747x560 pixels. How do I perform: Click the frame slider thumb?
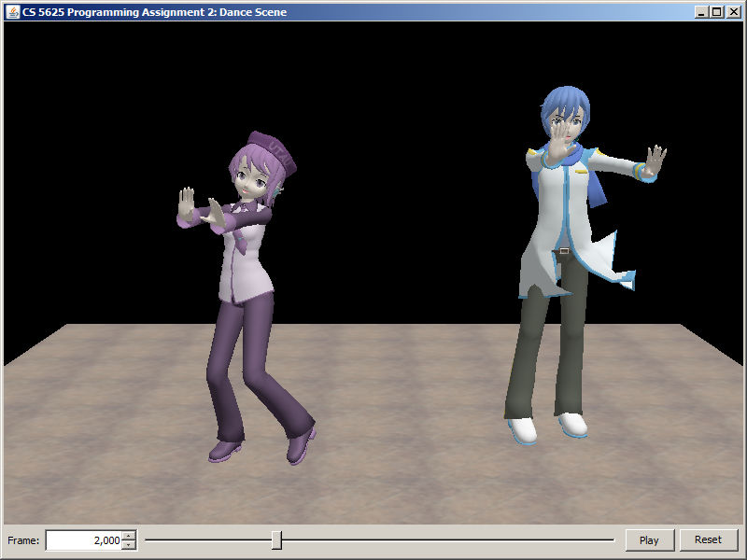(276, 539)
